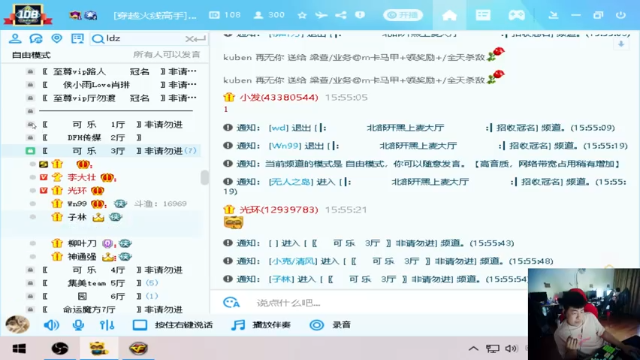This screenshot has height=360, width=640.
Task: Open the emoji and font icon in chat input
Action: tap(231, 302)
